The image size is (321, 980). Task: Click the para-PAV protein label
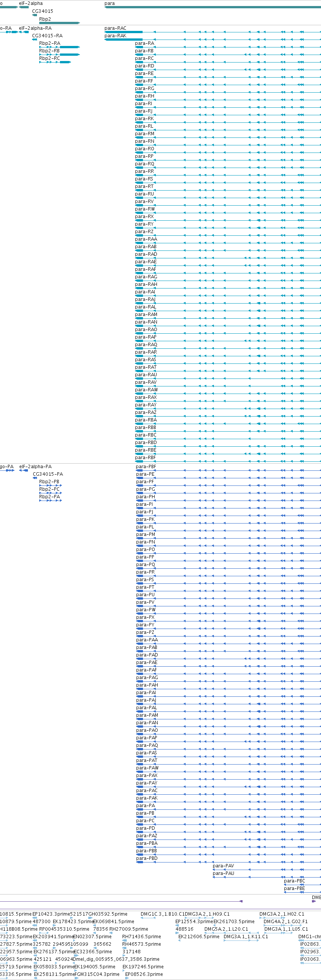click(x=223, y=866)
